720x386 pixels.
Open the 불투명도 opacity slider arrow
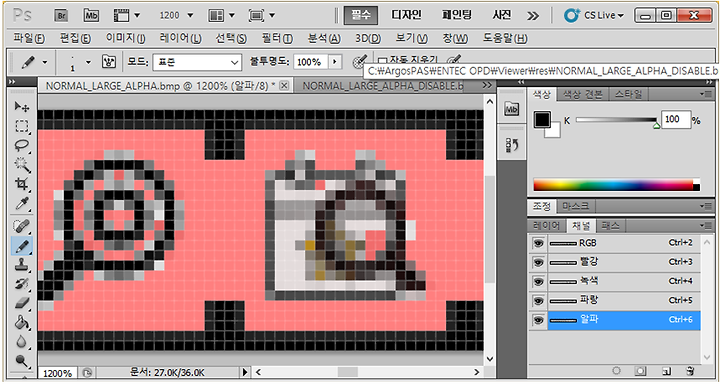[335, 62]
